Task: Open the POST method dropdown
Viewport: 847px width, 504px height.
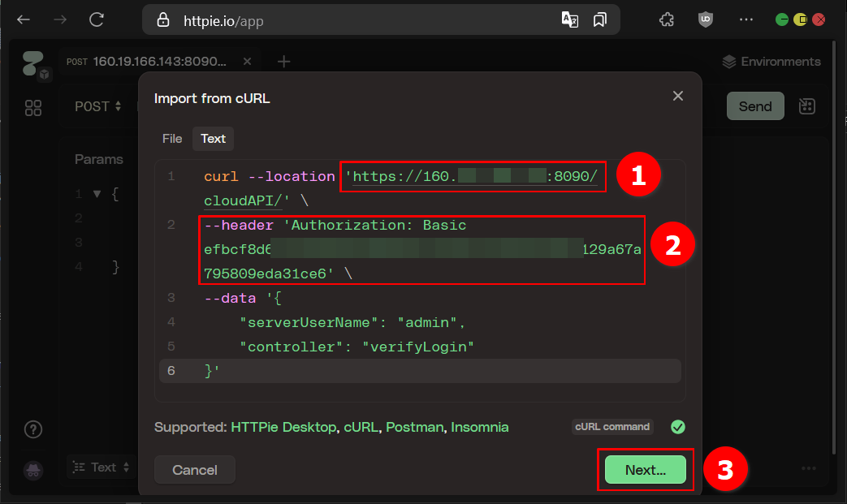Action: click(x=97, y=106)
